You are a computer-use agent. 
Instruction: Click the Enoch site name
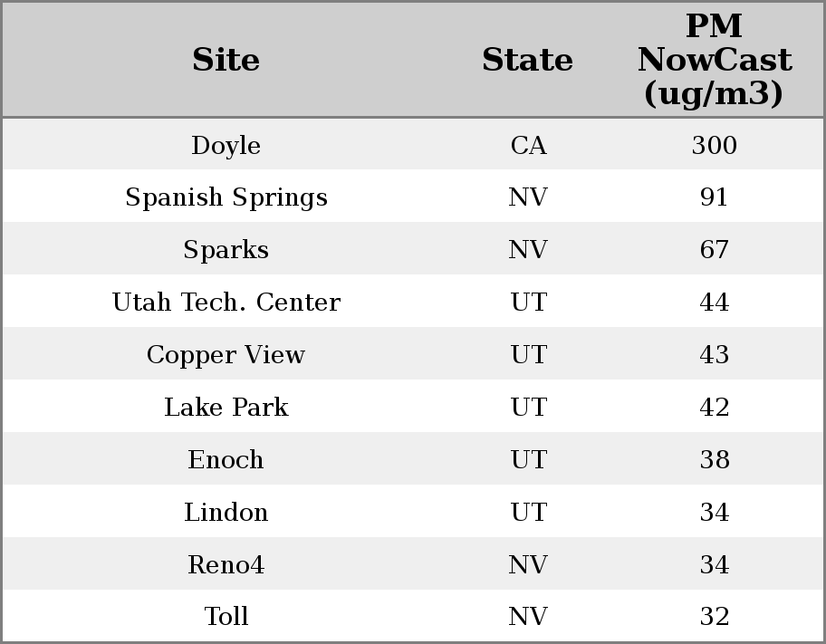(x=226, y=460)
